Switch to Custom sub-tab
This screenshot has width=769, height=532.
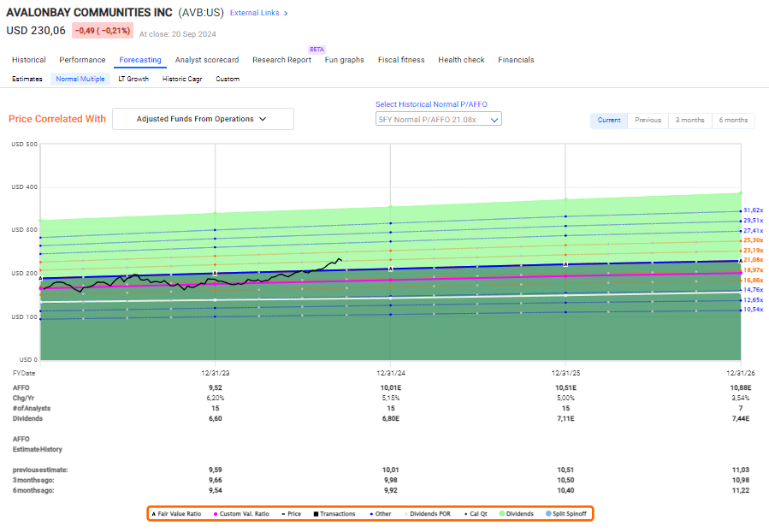pos(228,79)
